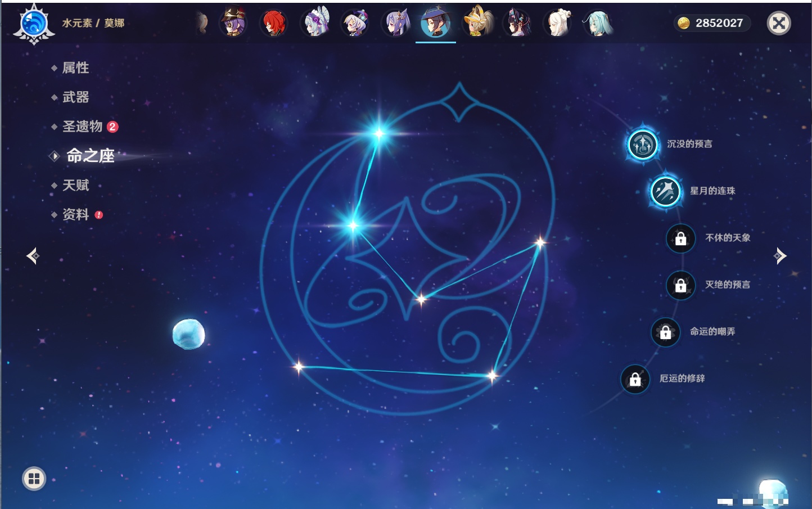This screenshot has height=509, width=812.
Task: Click the 灭绝的预言 label text
Action: point(728,285)
